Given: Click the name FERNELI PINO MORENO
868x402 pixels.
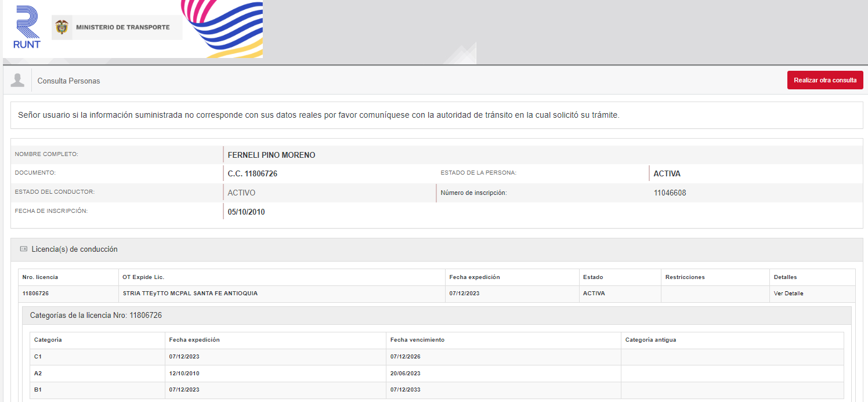Looking at the screenshot, I should (271, 155).
